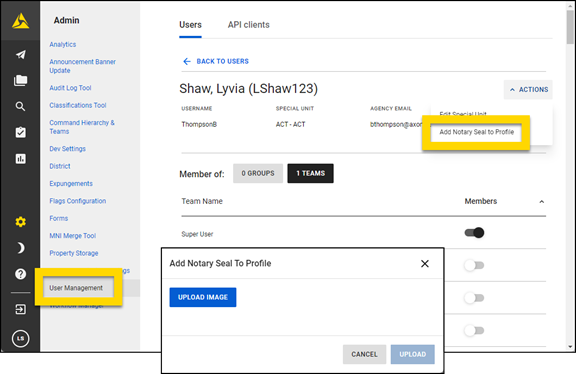Click the Upload button in dialog
The height and width of the screenshot is (374, 576).
pyautogui.click(x=413, y=354)
